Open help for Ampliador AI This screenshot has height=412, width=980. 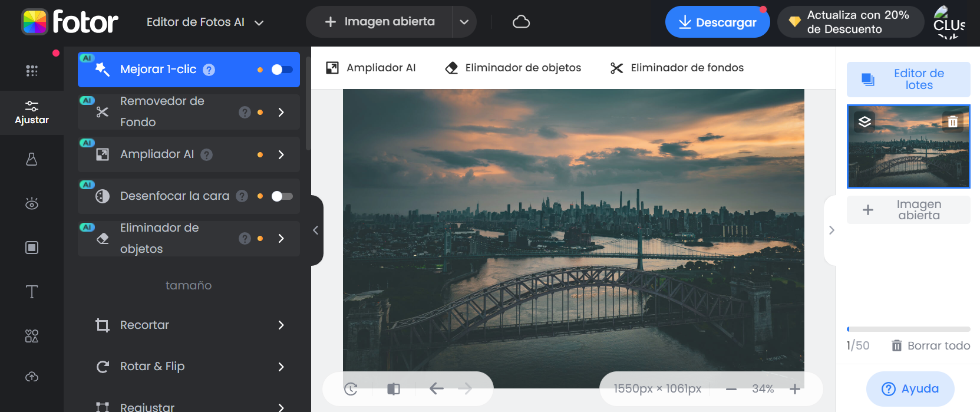pyautogui.click(x=206, y=154)
